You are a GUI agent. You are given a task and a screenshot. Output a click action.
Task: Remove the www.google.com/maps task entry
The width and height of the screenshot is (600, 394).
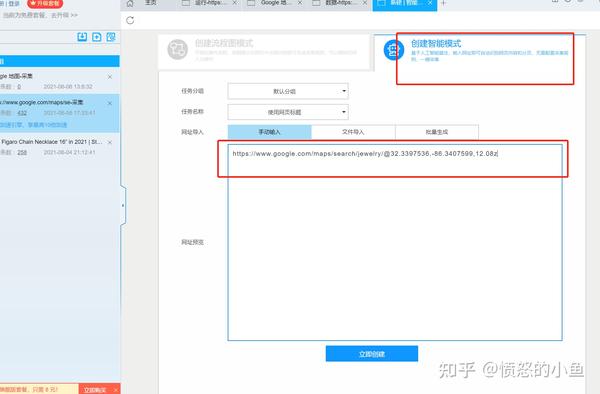110,103
